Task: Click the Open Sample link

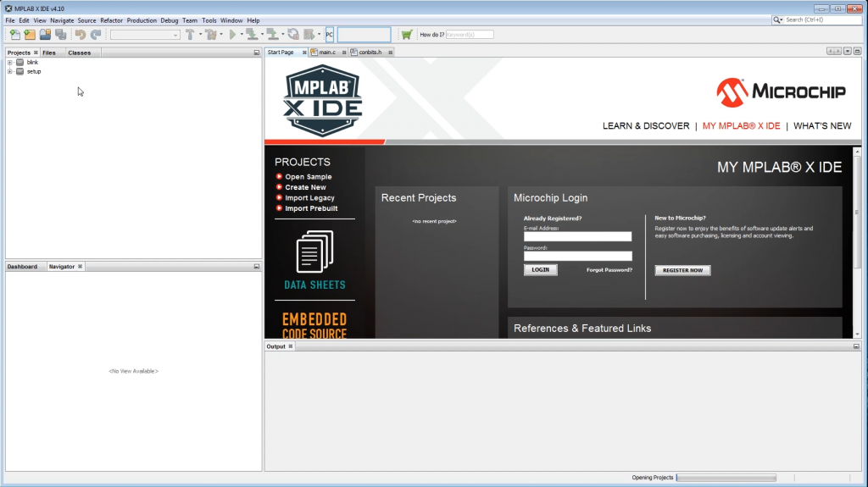Action: pos(309,177)
